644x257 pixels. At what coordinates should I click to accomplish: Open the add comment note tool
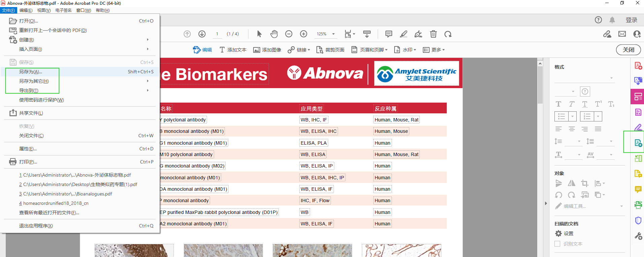(388, 34)
